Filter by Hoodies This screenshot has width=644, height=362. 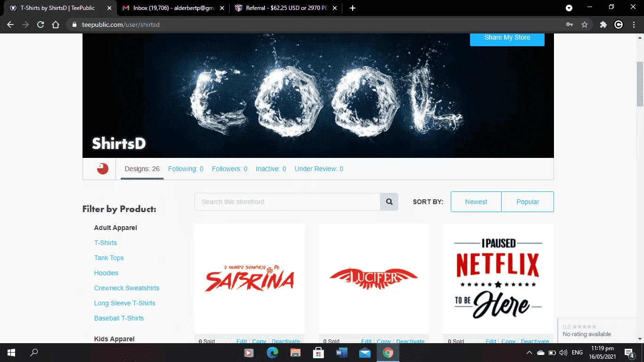click(x=106, y=273)
